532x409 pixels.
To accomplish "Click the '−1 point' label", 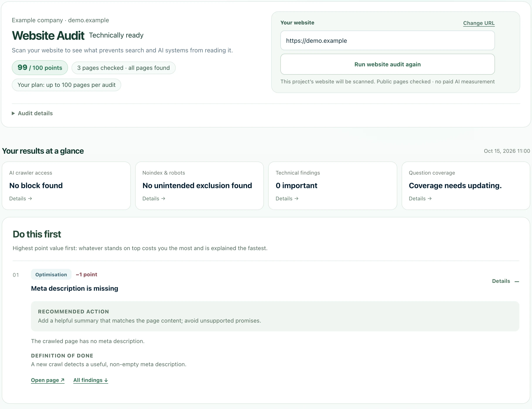I will pyautogui.click(x=86, y=274).
